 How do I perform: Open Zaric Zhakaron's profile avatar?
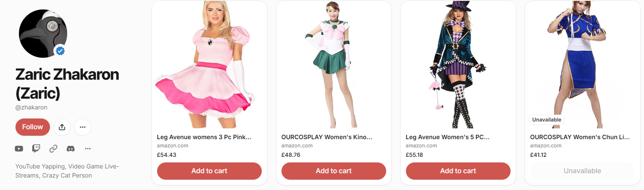pos(43,34)
